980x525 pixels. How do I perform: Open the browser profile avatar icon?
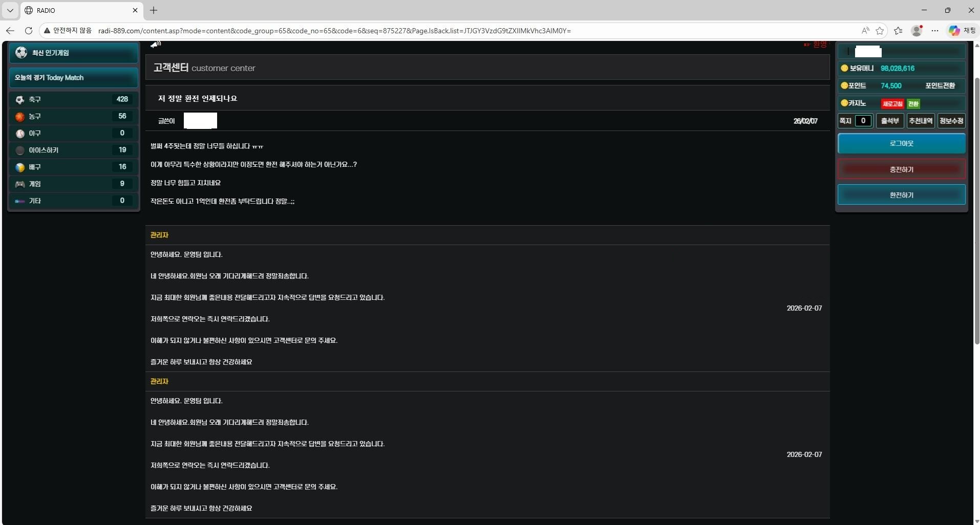(917, 31)
